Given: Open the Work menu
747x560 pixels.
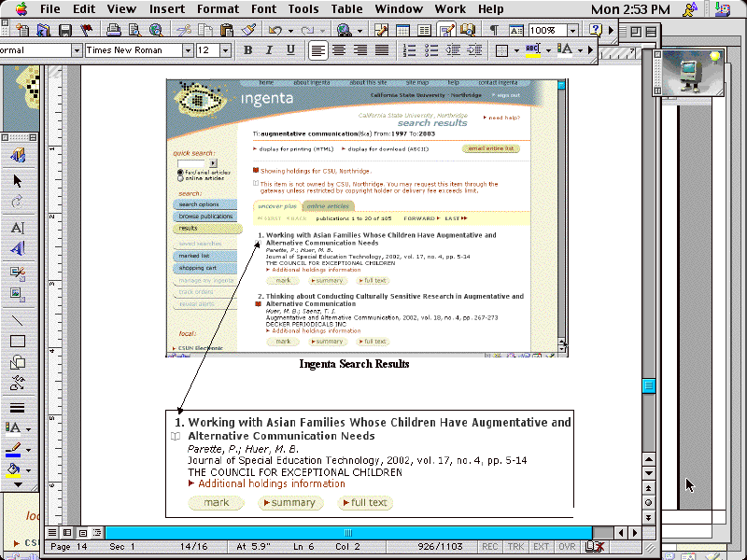Looking at the screenshot, I should pos(450,9).
